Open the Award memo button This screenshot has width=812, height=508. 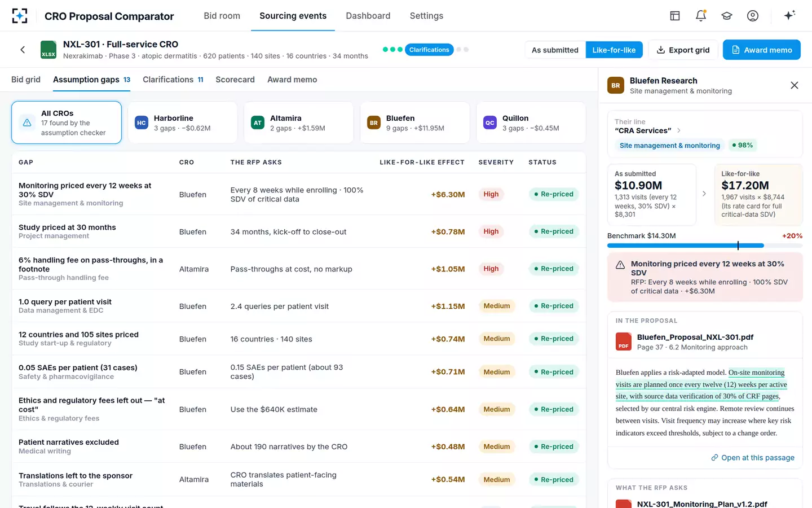pyautogui.click(x=762, y=50)
